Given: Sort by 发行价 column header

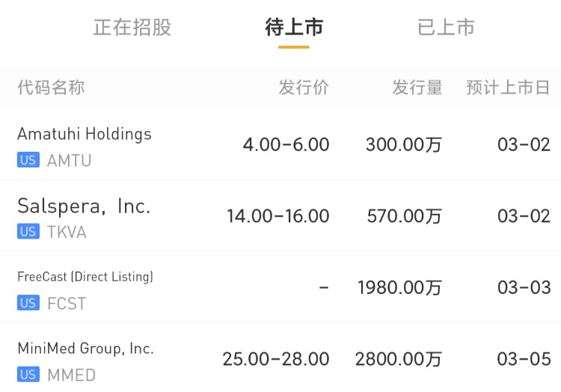Looking at the screenshot, I should [x=304, y=88].
